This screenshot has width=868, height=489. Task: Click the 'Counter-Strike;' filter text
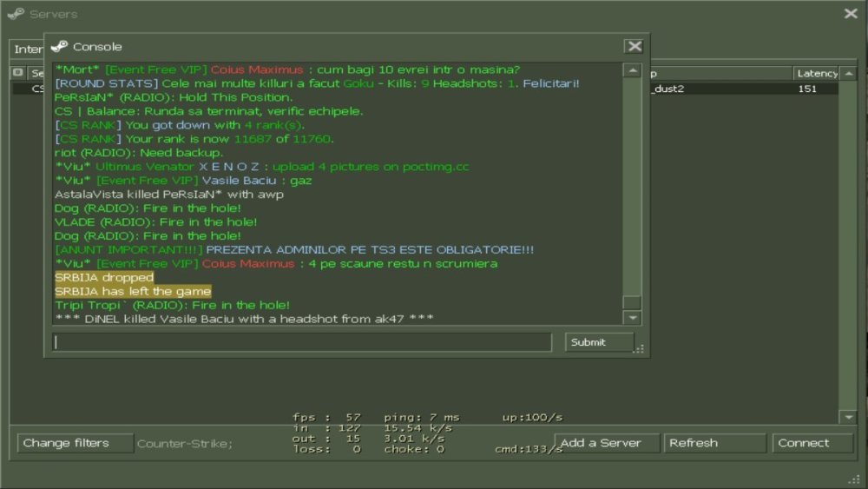185,444
